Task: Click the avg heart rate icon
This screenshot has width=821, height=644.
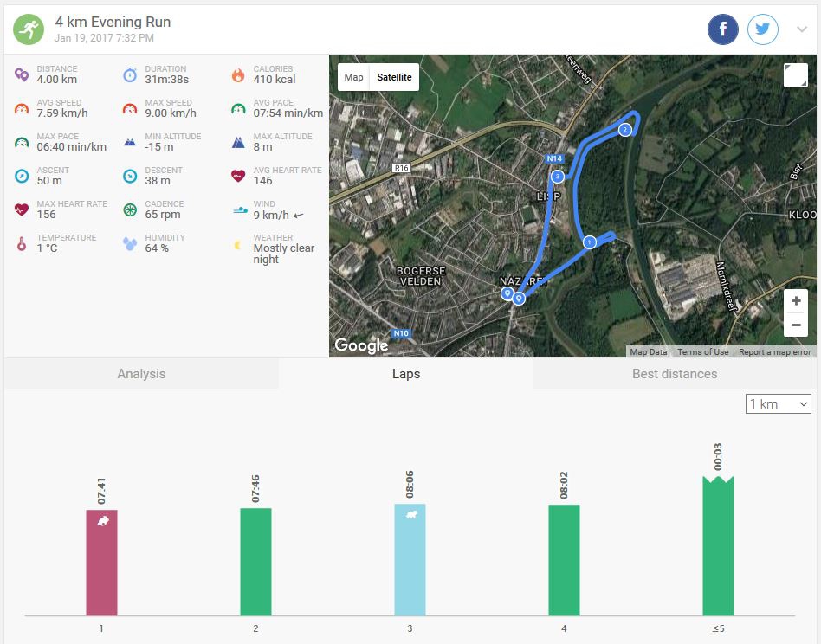Action: pyautogui.click(x=238, y=176)
